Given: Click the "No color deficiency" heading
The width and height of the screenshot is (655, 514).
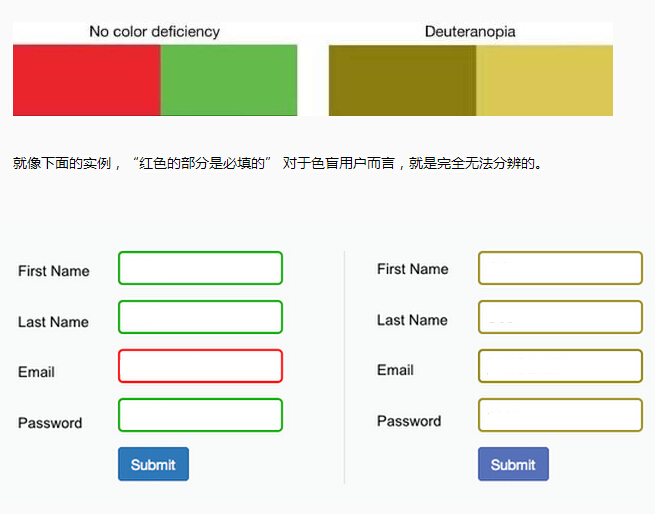Looking at the screenshot, I should coord(155,31).
